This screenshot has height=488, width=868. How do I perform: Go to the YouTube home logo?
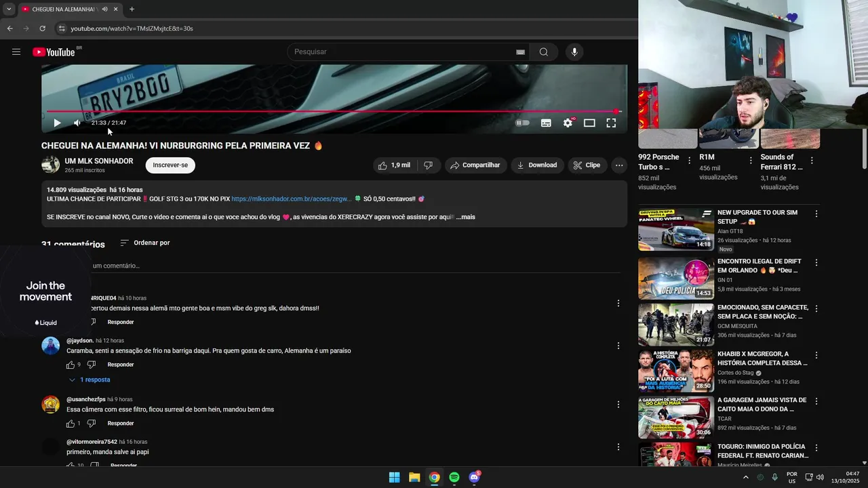point(54,52)
